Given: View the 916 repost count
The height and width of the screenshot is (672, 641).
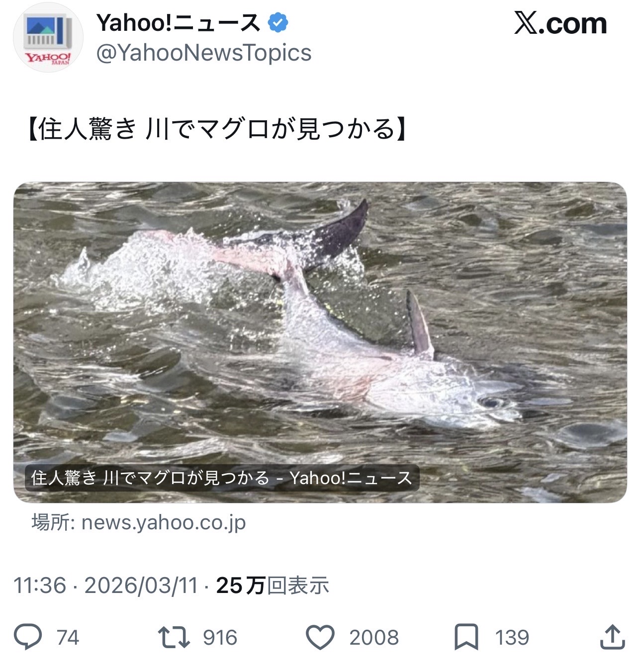Looking at the screenshot, I should [220, 638].
